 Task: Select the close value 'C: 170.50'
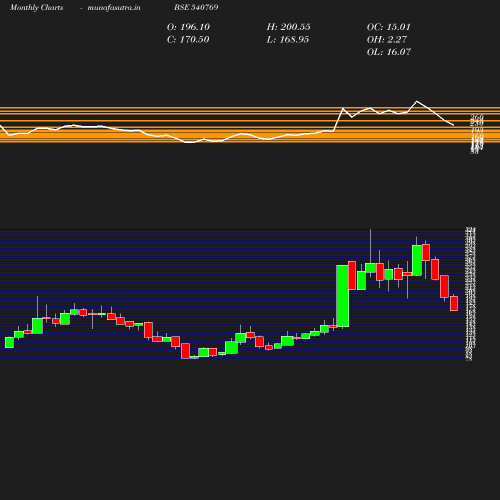(x=188, y=40)
